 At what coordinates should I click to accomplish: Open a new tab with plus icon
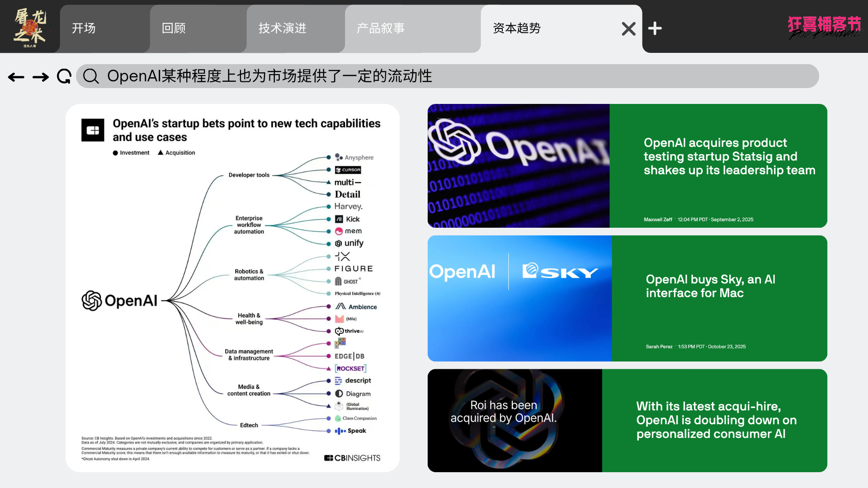click(x=655, y=28)
